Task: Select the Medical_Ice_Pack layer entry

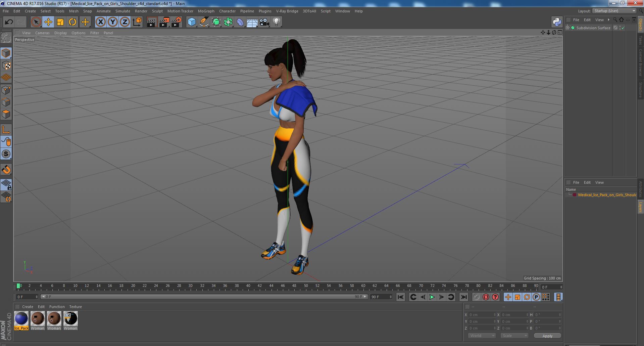Action: [x=607, y=195]
